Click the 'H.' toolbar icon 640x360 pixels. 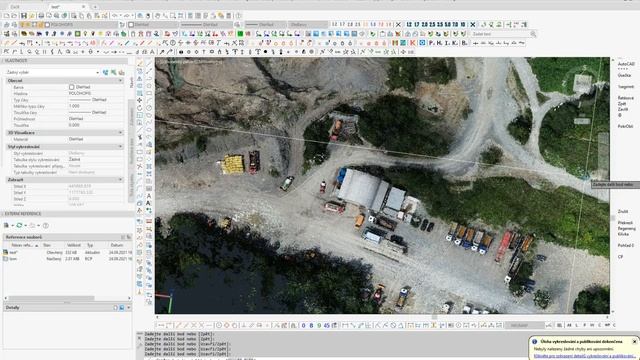click(440, 42)
